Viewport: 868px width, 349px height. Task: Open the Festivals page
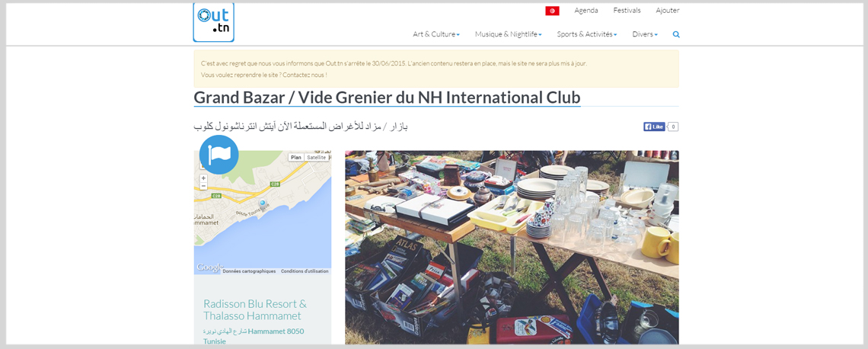click(627, 11)
